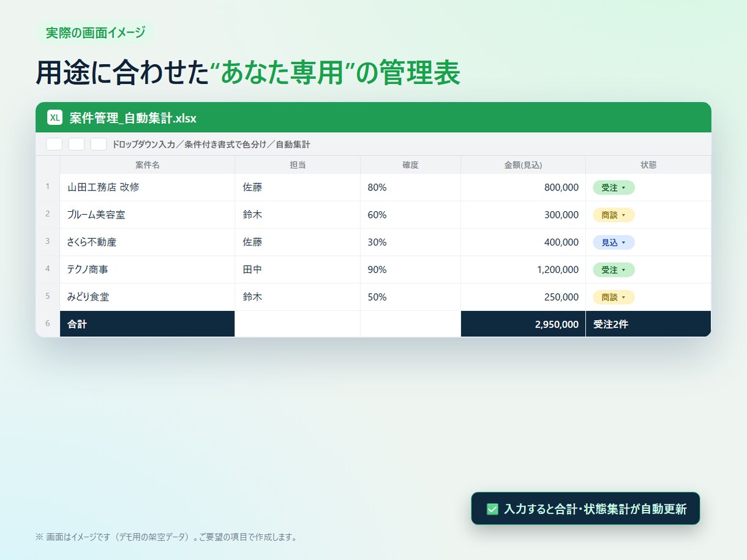Select row header 6
This screenshot has width=747, height=560.
click(x=48, y=324)
